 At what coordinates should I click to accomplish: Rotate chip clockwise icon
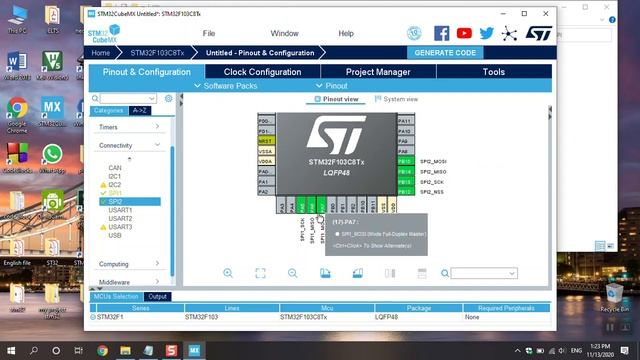click(325, 273)
